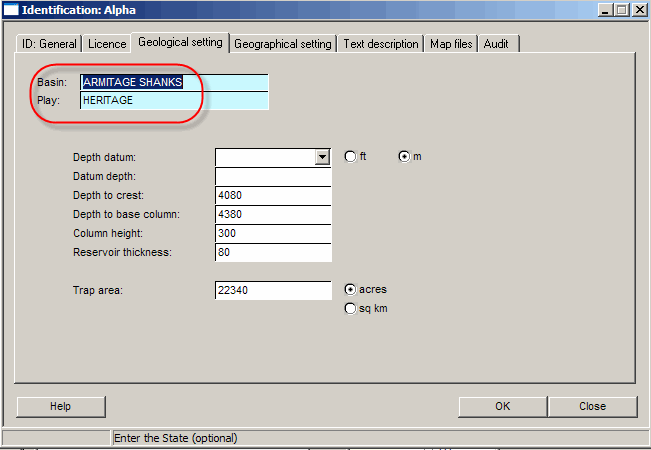Switch to the ID: General tab
The height and width of the screenshot is (450, 651).
click(48, 44)
